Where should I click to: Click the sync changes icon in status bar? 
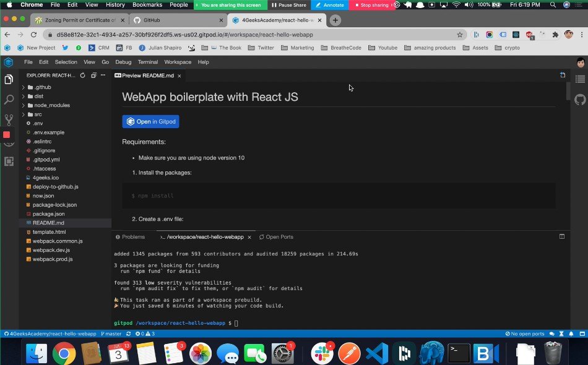click(x=128, y=333)
